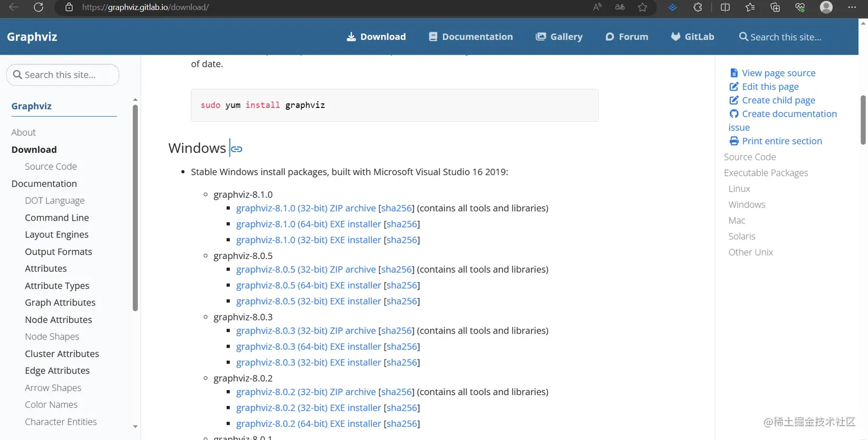Image resolution: width=868 pixels, height=440 pixels.
Task: Add page to favorites with star icon
Action: pyautogui.click(x=642, y=7)
